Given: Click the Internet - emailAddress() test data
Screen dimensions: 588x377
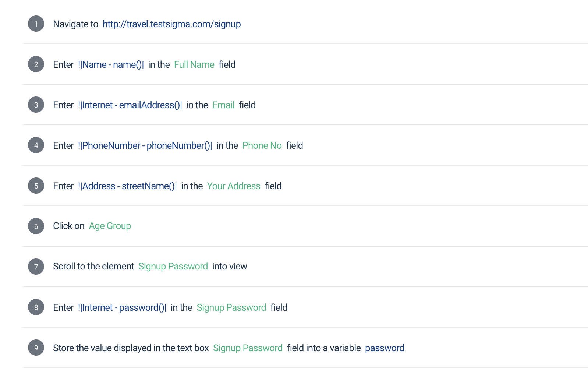Looking at the screenshot, I should pos(130,105).
